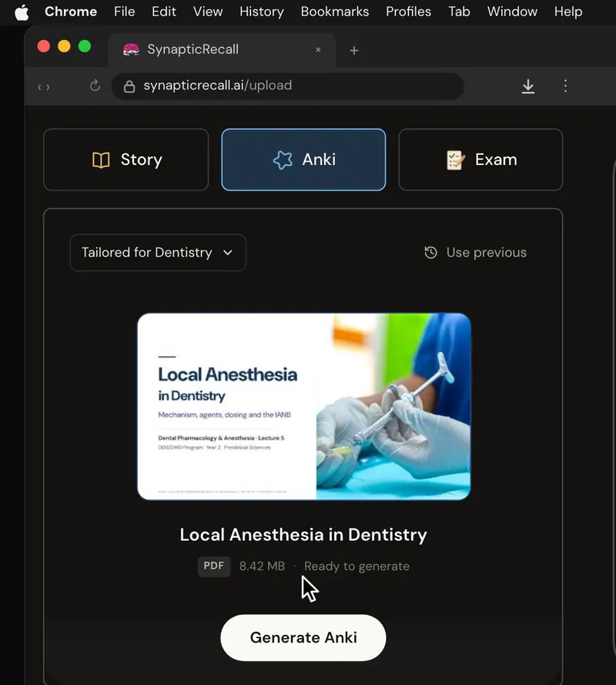The image size is (616, 685).
Task: Open the Profiles menu
Action: 408,12
